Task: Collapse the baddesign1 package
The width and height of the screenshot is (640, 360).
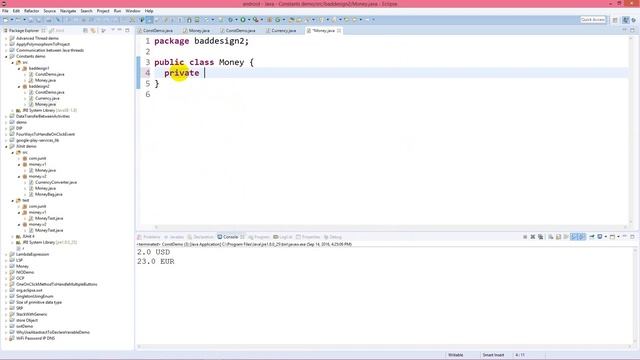Action: click(x=19, y=69)
